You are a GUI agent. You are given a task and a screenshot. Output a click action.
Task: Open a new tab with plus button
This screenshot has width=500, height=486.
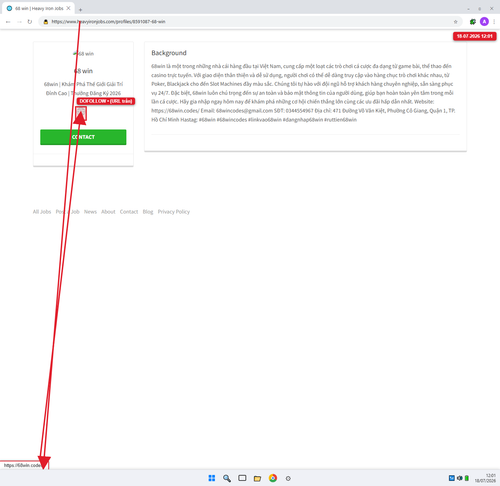(x=80, y=10)
